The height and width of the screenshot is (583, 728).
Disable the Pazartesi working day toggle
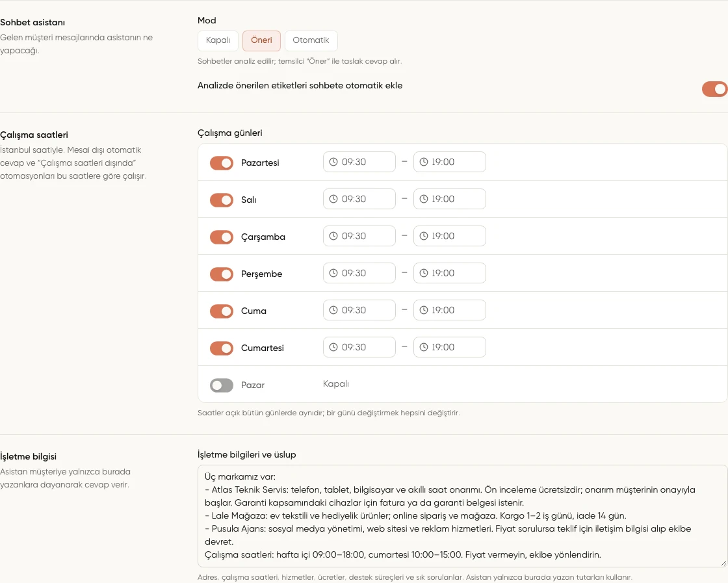click(222, 163)
